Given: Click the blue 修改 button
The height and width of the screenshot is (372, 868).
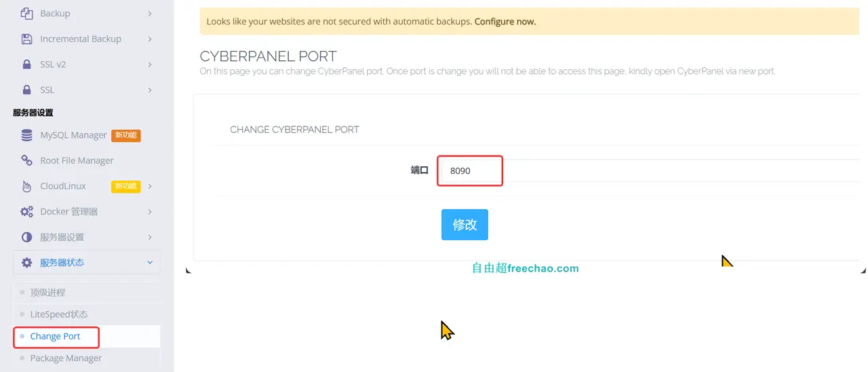Looking at the screenshot, I should (465, 225).
